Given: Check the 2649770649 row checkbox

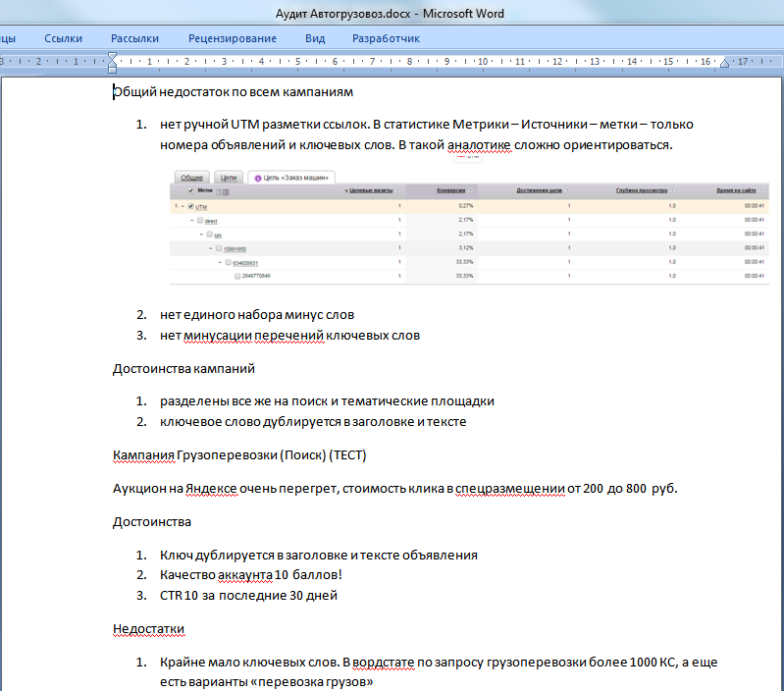Looking at the screenshot, I should (237, 276).
